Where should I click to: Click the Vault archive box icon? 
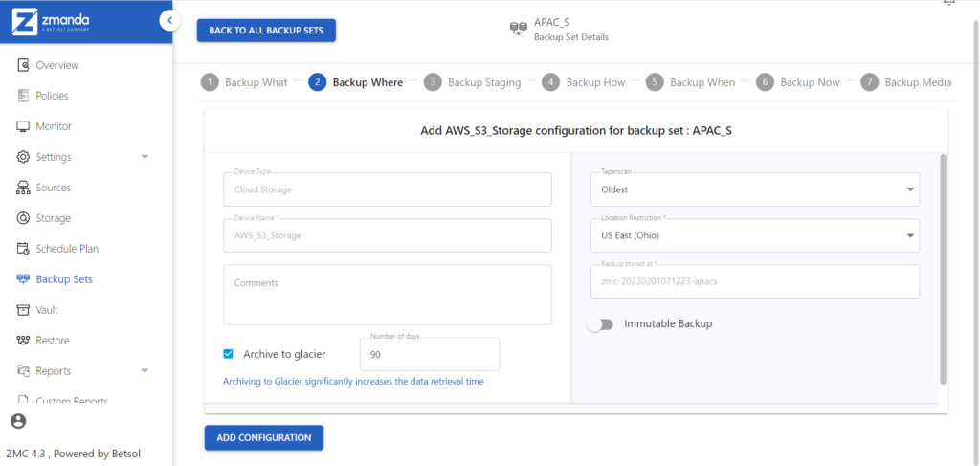click(23, 310)
